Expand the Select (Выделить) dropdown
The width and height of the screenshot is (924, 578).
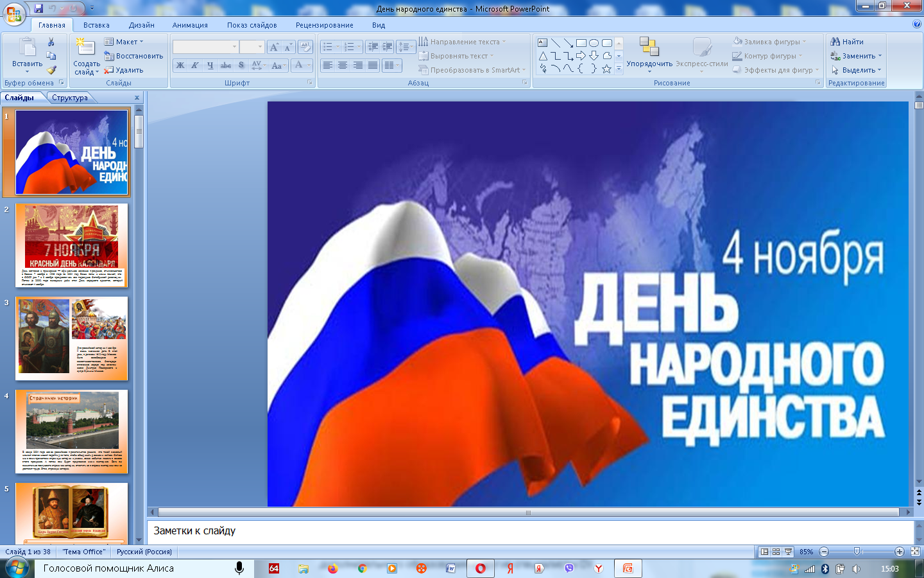point(857,70)
